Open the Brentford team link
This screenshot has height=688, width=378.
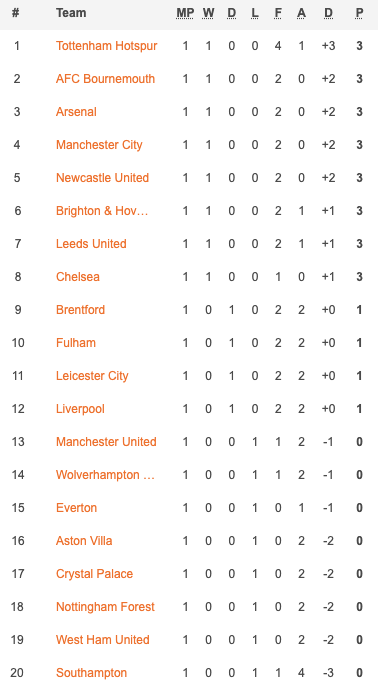(x=80, y=310)
